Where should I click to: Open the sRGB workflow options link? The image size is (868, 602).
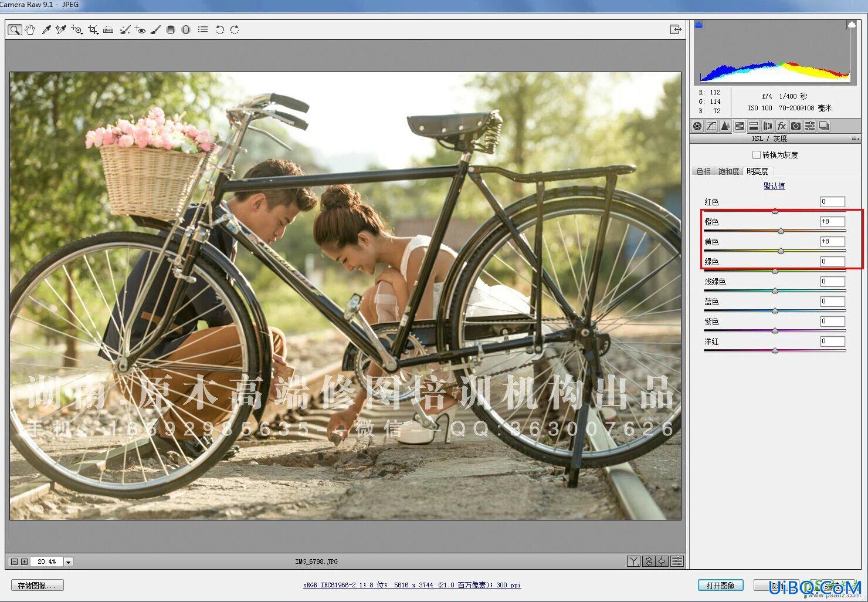(x=412, y=585)
